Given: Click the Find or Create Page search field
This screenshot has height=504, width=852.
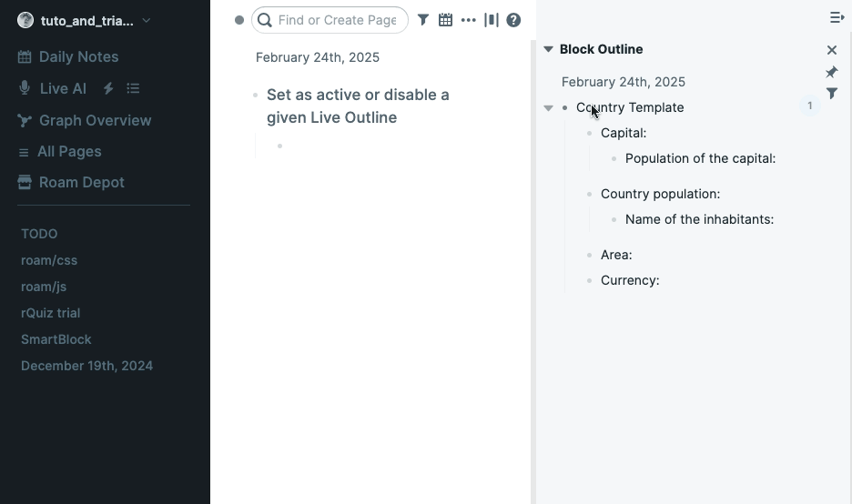Looking at the screenshot, I should click(x=337, y=20).
